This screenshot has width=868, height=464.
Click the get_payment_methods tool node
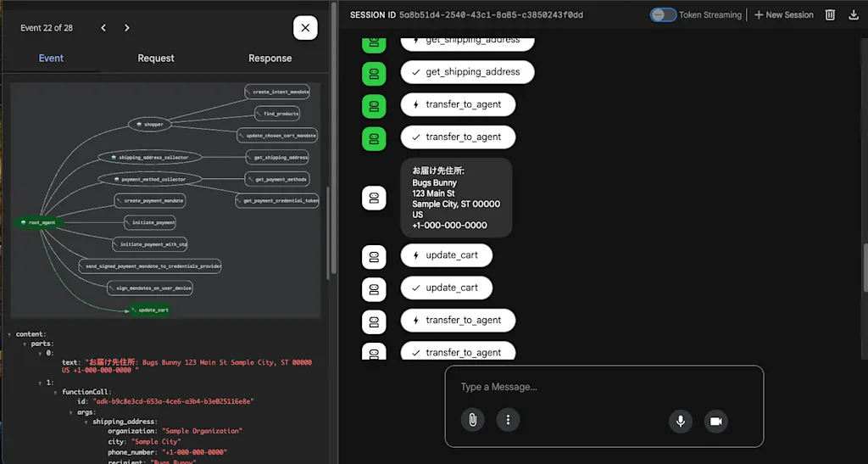[x=277, y=179]
